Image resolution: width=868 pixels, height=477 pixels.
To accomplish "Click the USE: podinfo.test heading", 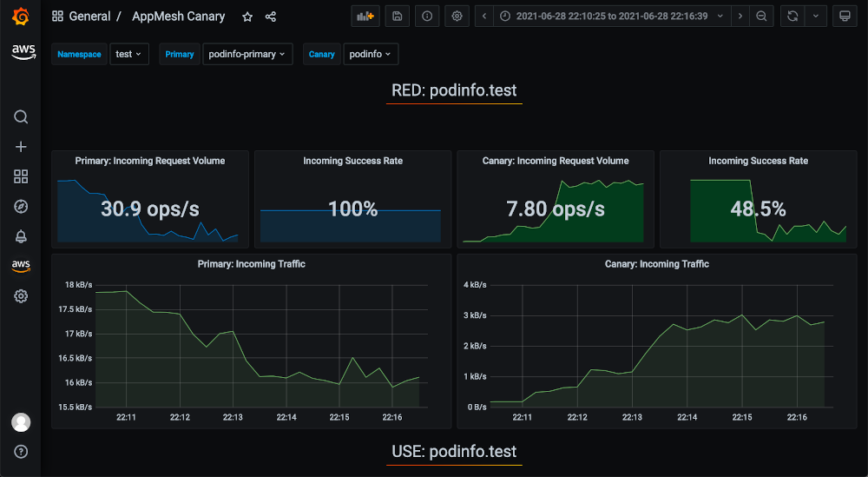I will [454, 451].
